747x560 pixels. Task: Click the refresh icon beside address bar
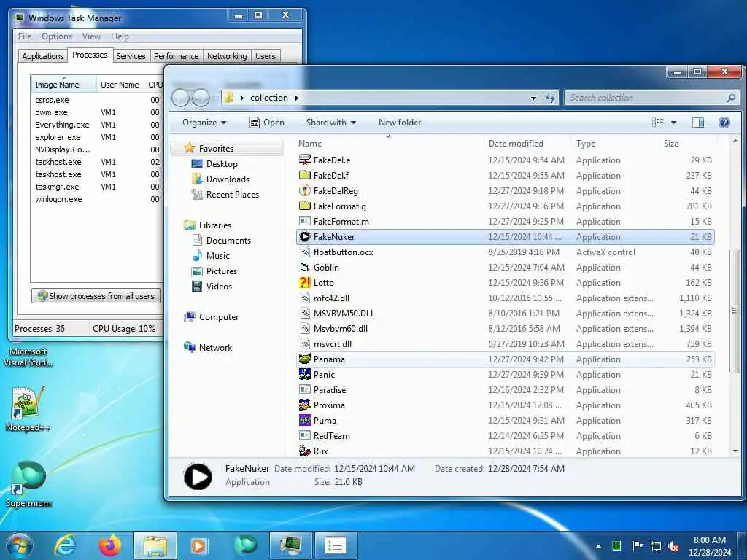click(x=550, y=98)
